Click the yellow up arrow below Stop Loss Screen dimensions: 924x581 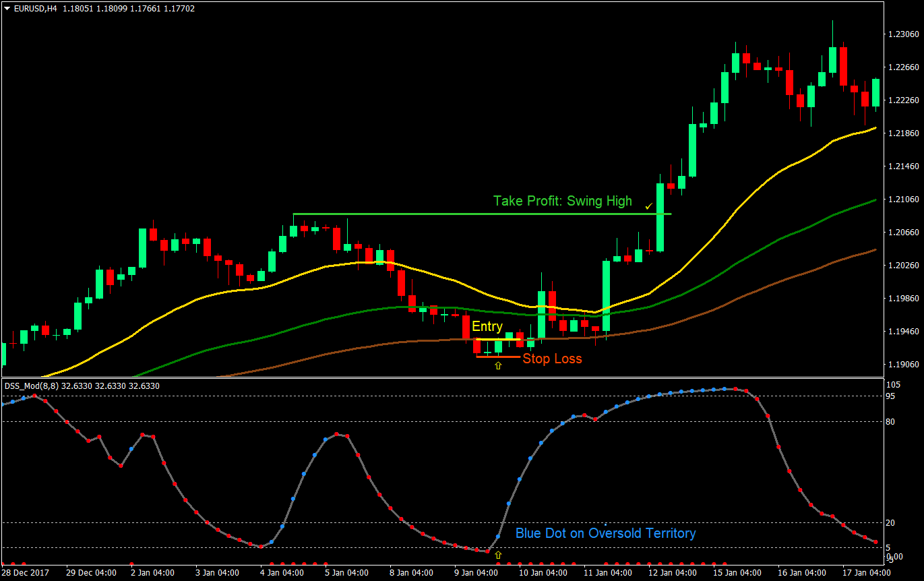point(498,365)
